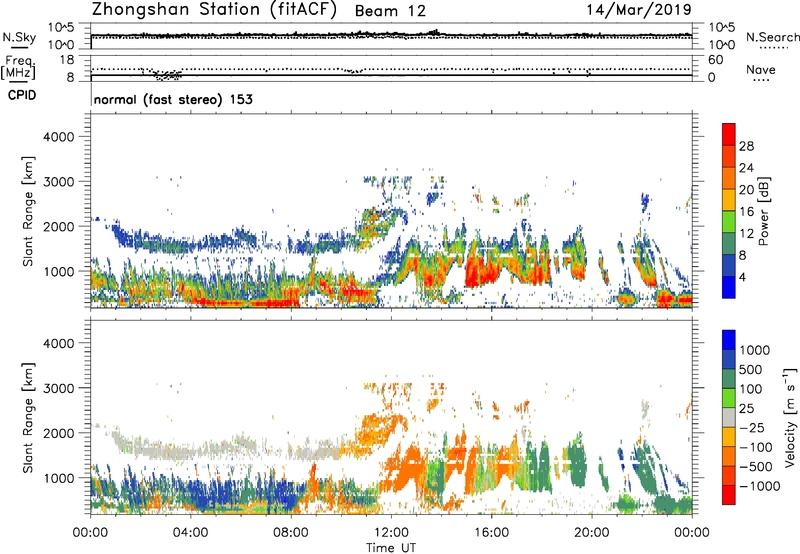Click the "24" power colorbar label

[746, 168]
